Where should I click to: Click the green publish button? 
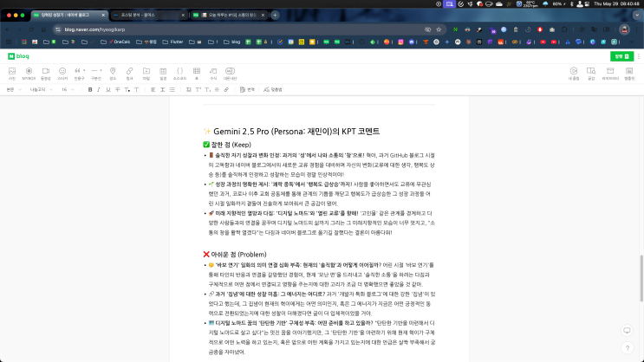621,56
